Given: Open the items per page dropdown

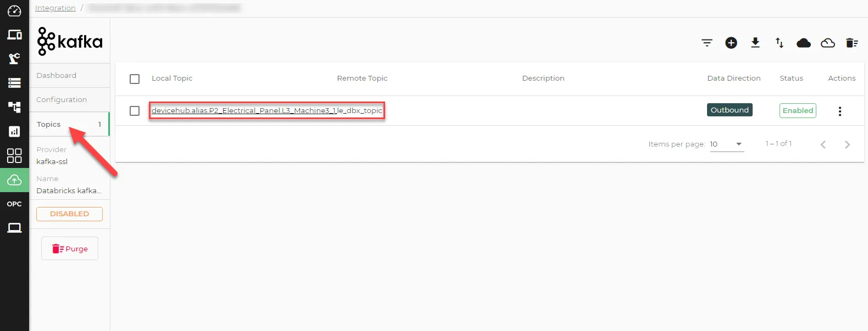Looking at the screenshot, I should pos(727,144).
